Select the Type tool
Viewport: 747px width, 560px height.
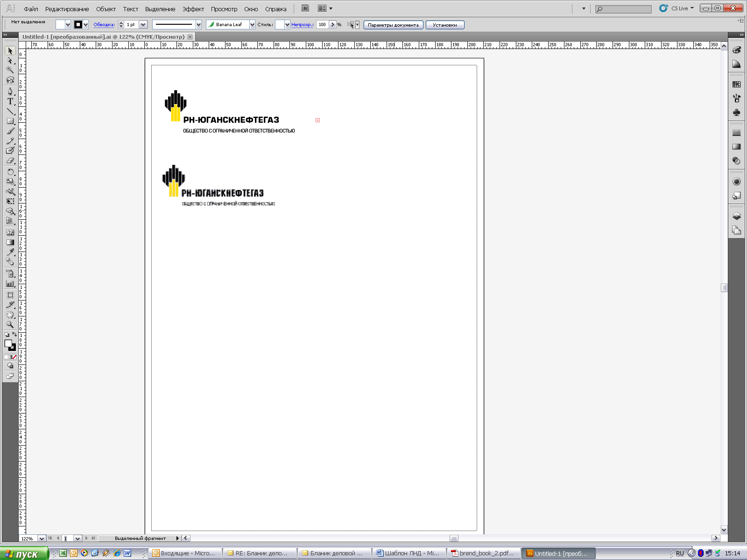point(10,101)
